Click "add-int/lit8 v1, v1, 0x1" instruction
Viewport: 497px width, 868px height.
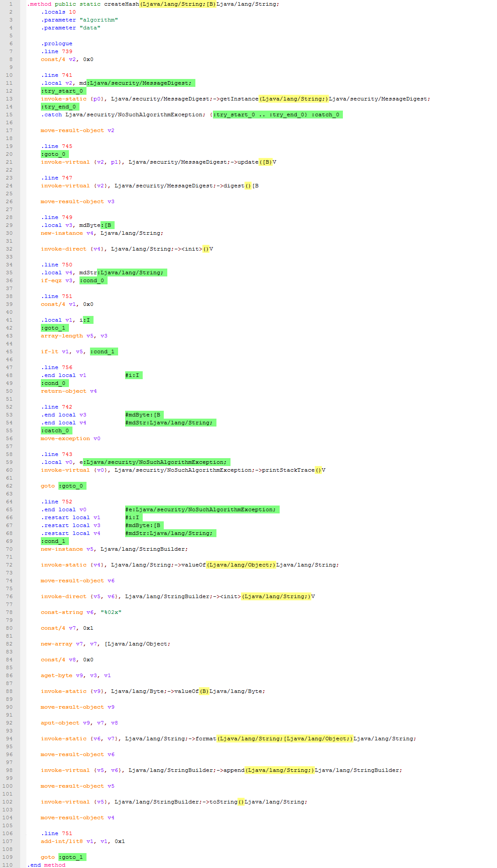pos(83,841)
